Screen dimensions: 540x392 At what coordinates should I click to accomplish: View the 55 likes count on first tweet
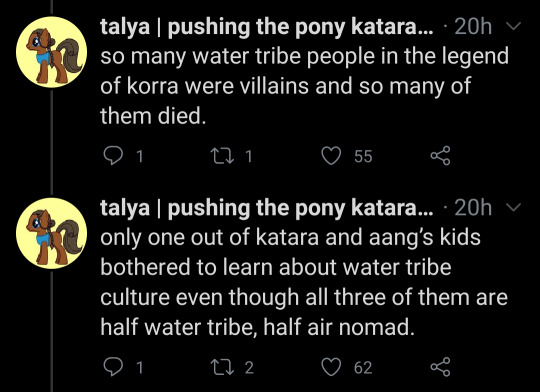pos(363,156)
